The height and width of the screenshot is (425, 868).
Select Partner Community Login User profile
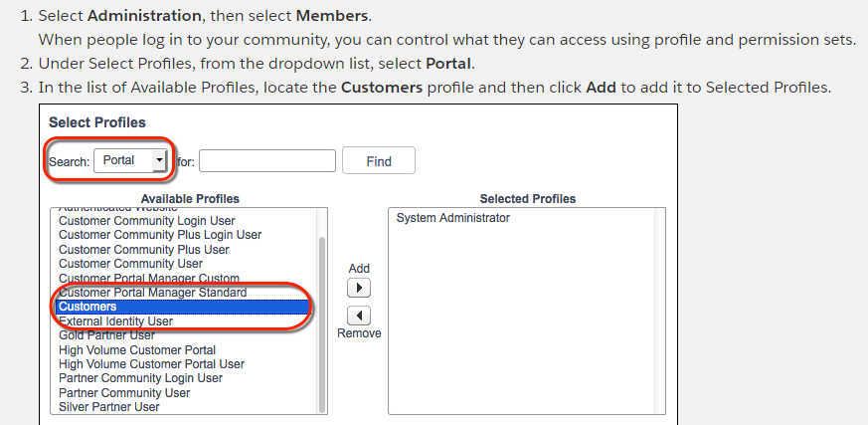pyautogui.click(x=140, y=378)
